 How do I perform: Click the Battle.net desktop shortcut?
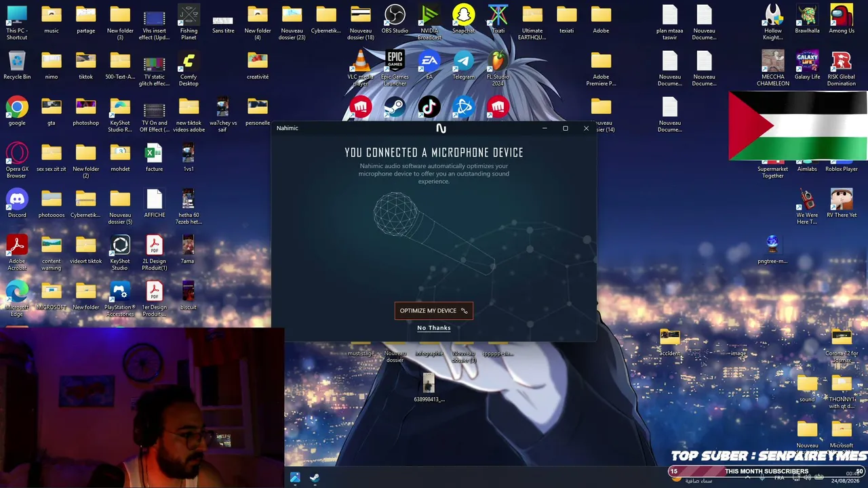pyautogui.click(x=464, y=107)
